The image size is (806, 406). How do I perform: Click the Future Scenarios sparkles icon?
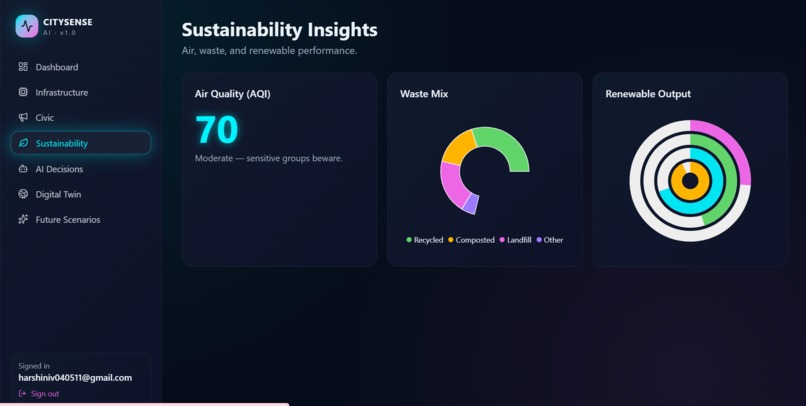tap(23, 219)
